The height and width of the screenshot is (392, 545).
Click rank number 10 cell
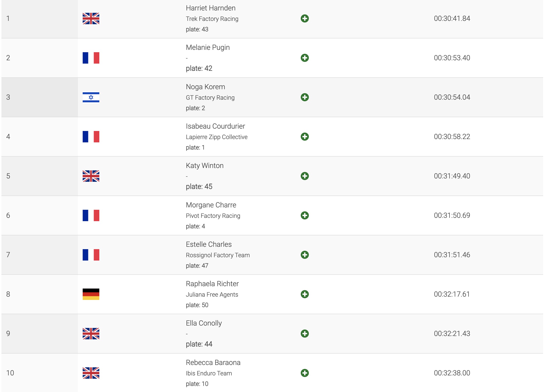10,373
